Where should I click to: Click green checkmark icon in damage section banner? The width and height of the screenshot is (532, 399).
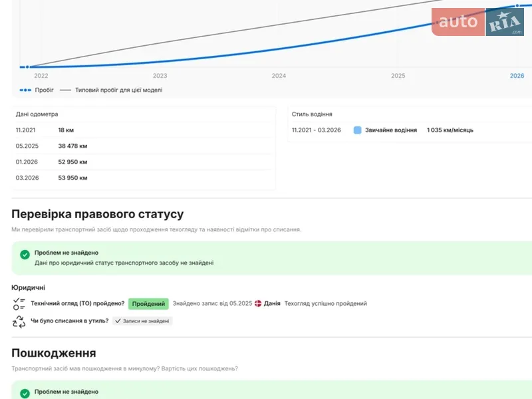(x=25, y=392)
